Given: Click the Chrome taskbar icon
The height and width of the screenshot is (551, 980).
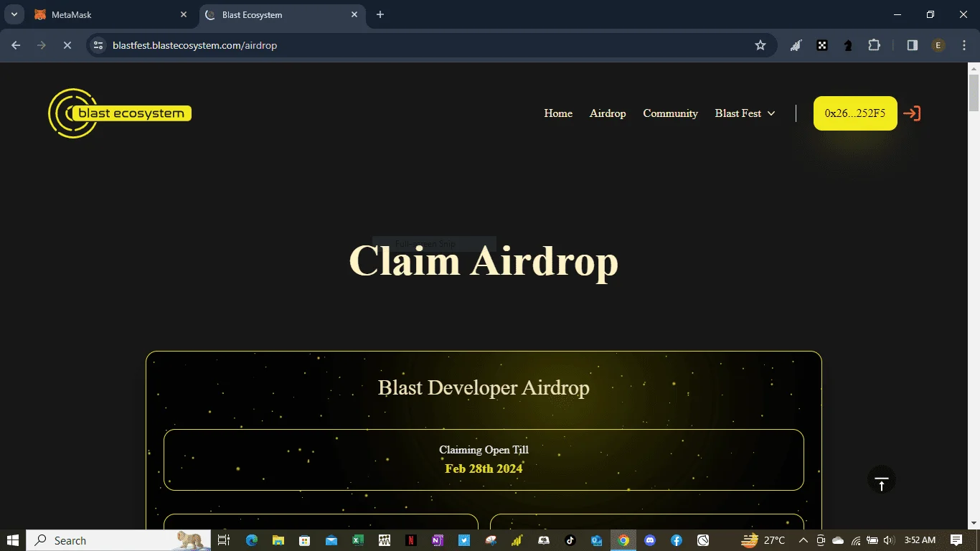Looking at the screenshot, I should pos(623,540).
